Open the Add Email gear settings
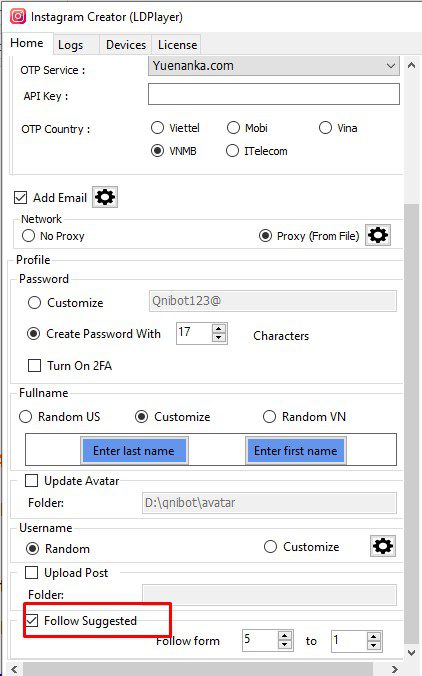 (x=105, y=197)
